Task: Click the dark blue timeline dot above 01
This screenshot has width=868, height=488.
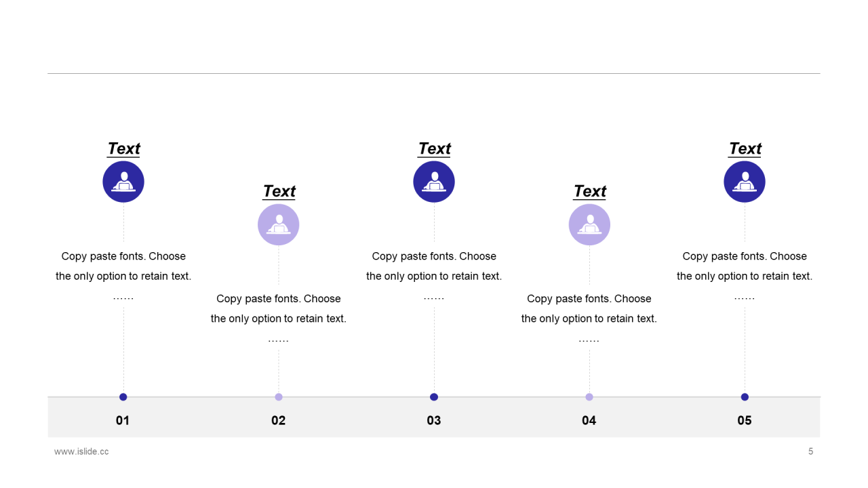Action: (123, 397)
